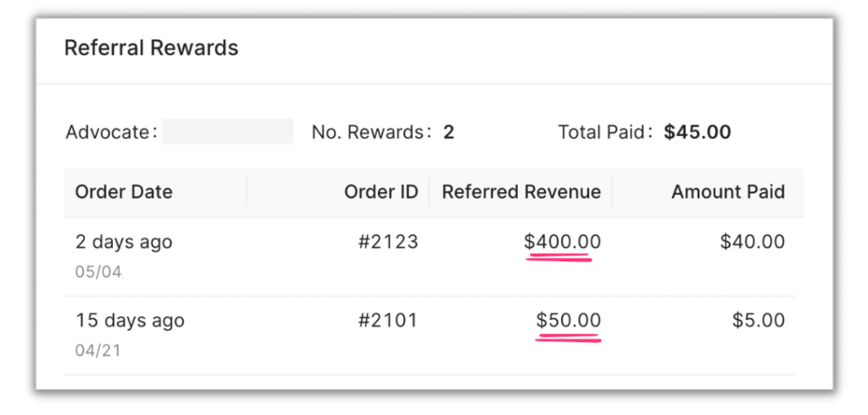Click the $40.00 amount paid cell
The width and height of the screenshot is (868, 415).
753,242
